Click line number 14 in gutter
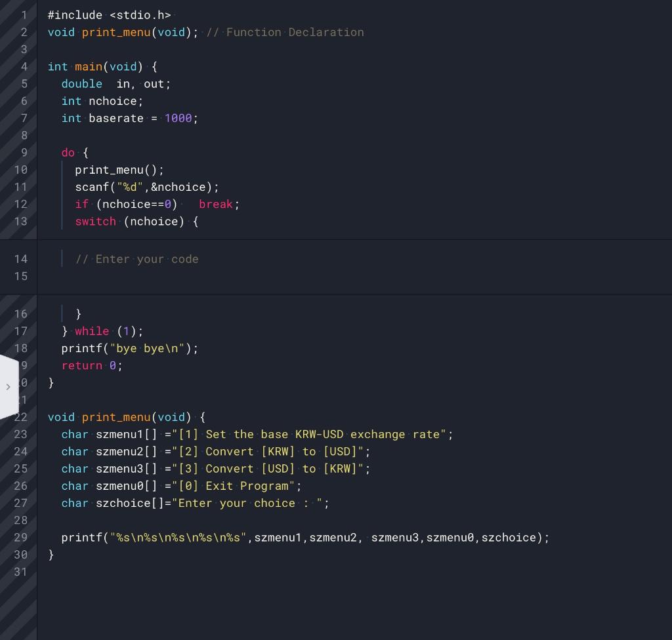This screenshot has height=640, width=672. coord(20,259)
